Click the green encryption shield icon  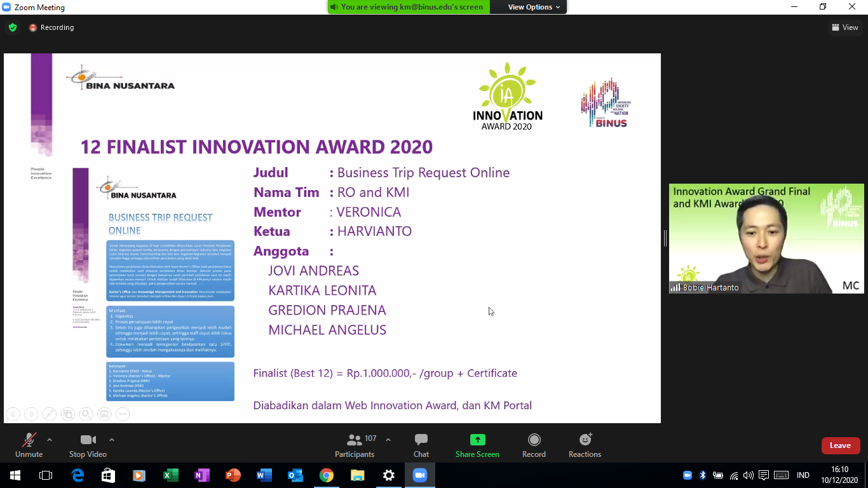12,27
